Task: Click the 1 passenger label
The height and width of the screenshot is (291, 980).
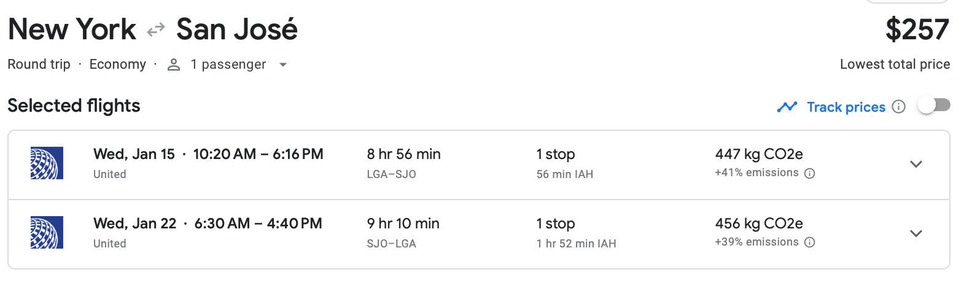Action: coord(228,64)
